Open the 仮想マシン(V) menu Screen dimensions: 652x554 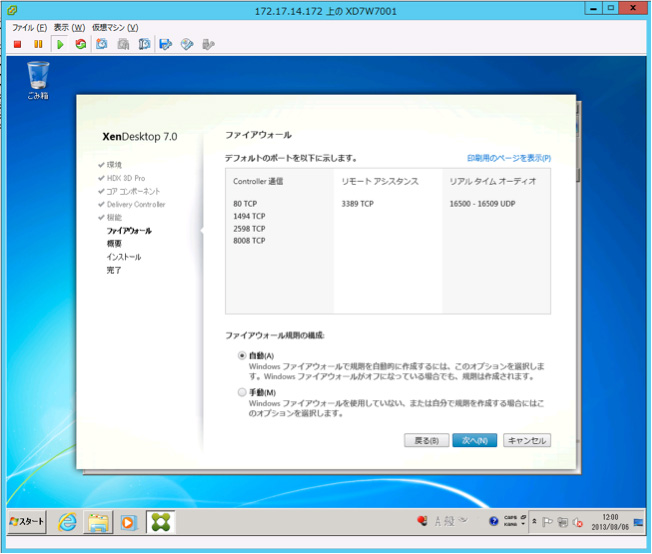pyautogui.click(x=115, y=27)
